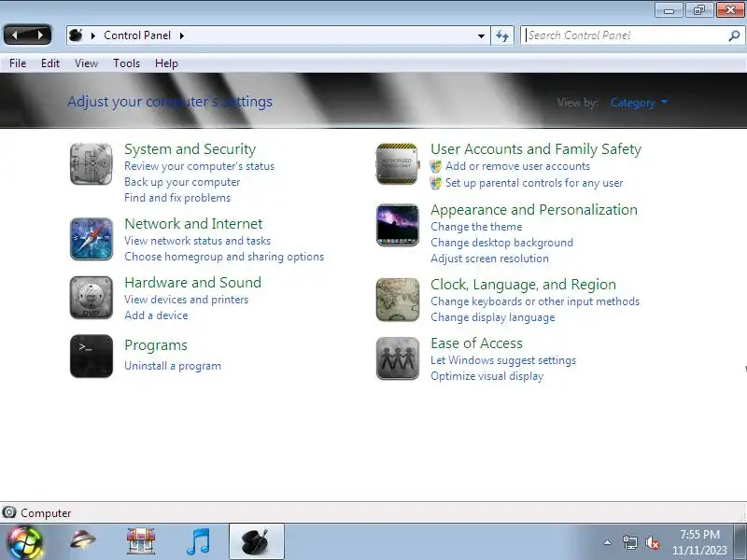Click the network tray icon
Image resolution: width=747 pixels, height=560 pixels.
click(x=629, y=542)
